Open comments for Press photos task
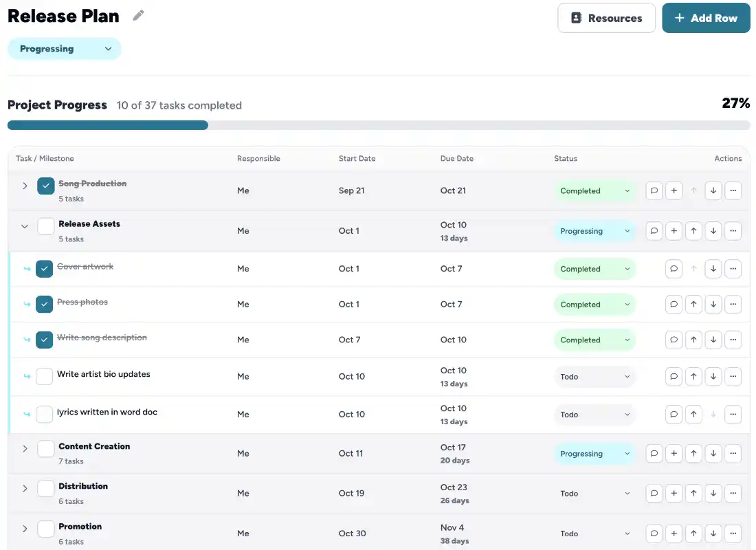Viewport: 756px width, 550px height. pos(674,305)
